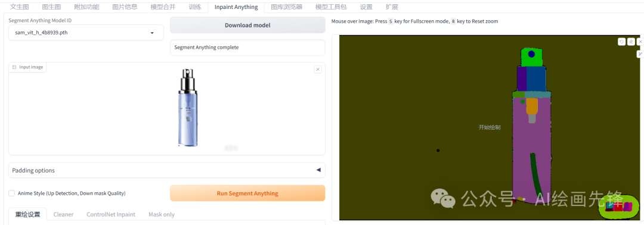Expand the Padding options section
This screenshot has height=225, width=644.
pyautogui.click(x=167, y=170)
